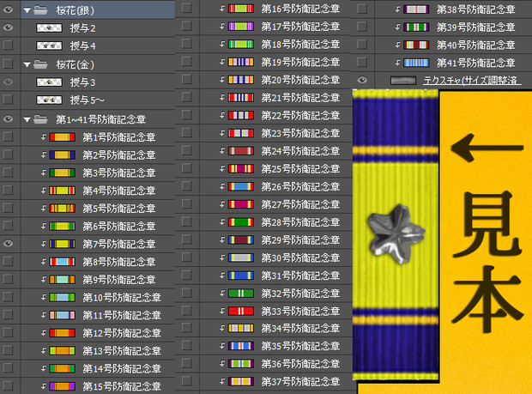Hide the テクスチャ layer eye icon
Image resolution: width=532 pixels, height=394 pixels.
362,80
